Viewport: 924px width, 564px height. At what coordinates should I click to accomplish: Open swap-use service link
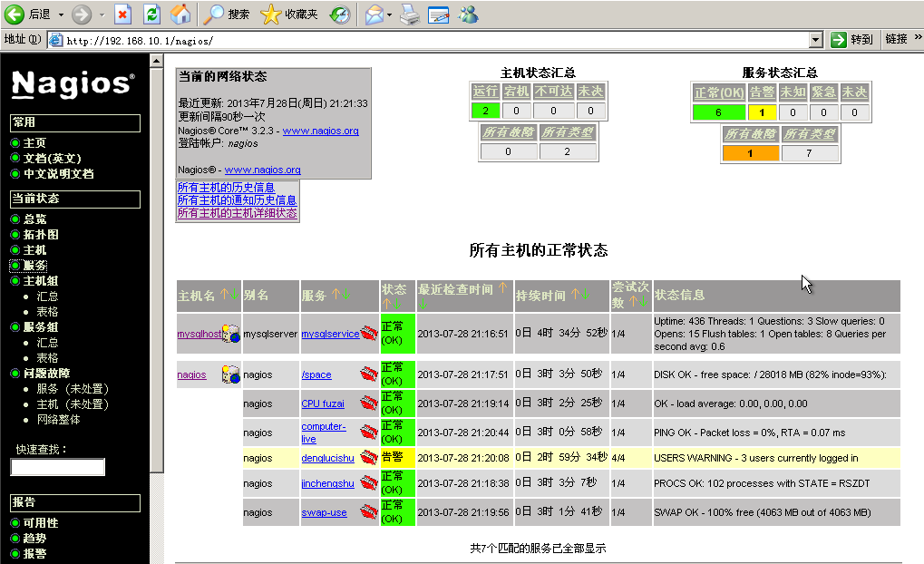click(324, 512)
